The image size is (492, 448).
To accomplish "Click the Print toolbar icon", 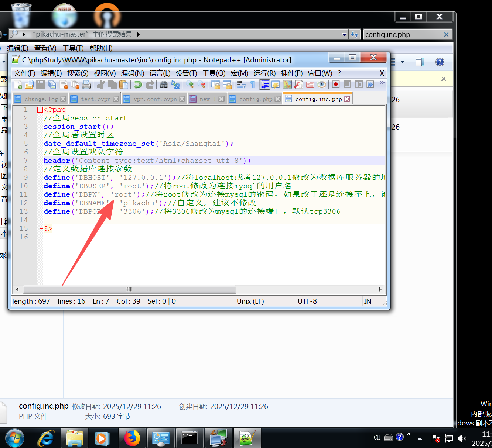I will point(86,85).
